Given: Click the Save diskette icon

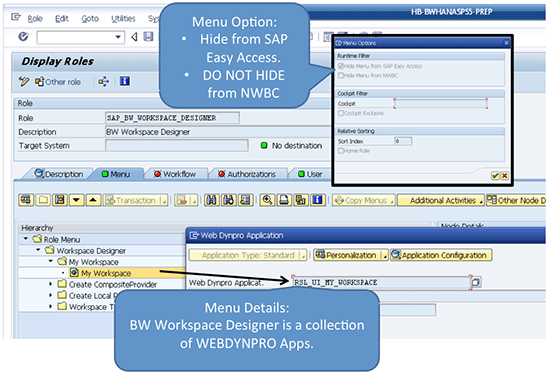Looking at the screenshot, I should tap(148, 36).
